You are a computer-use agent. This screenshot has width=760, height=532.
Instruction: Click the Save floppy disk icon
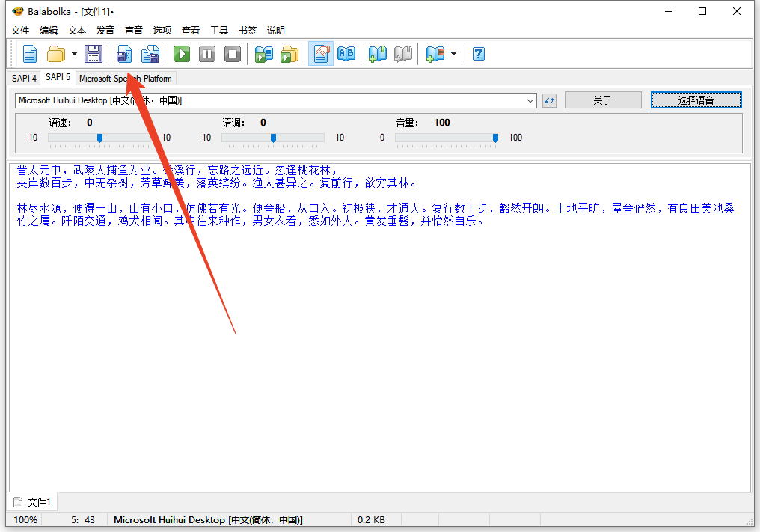coord(93,54)
